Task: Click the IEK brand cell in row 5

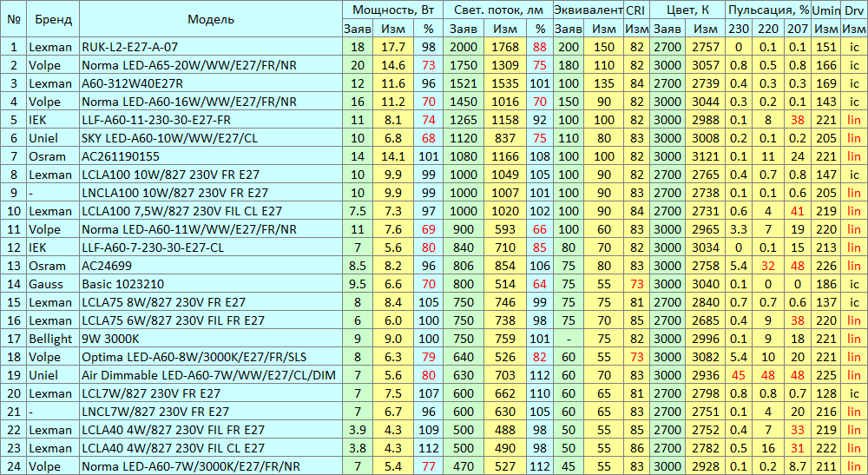Action: point(53,120)
